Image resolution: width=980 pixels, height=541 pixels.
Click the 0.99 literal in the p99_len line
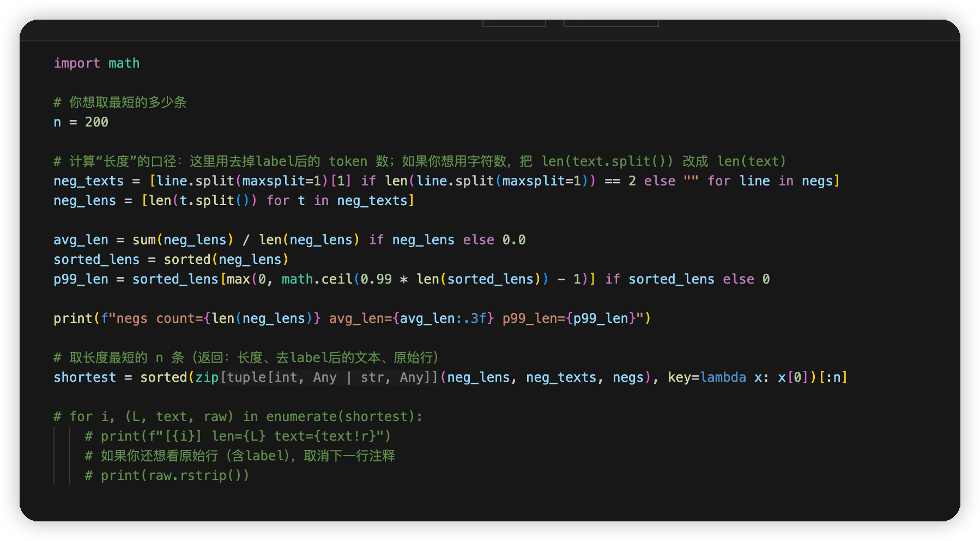point(376,279)
